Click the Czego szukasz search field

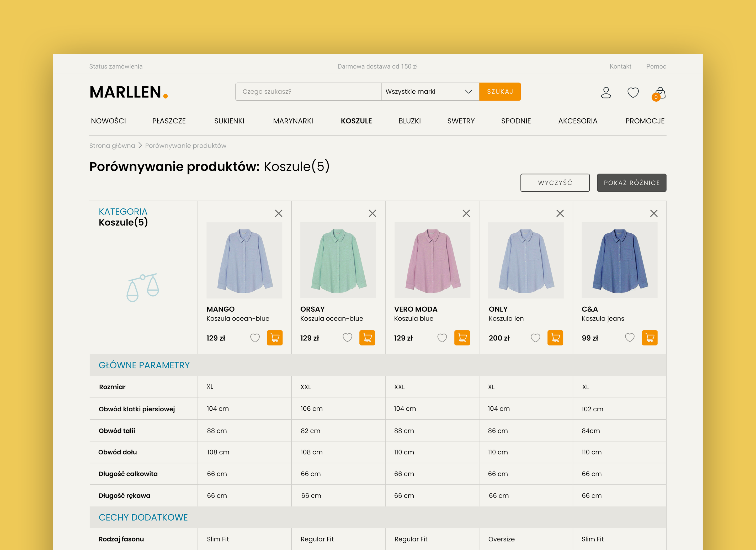coord(308,91)
